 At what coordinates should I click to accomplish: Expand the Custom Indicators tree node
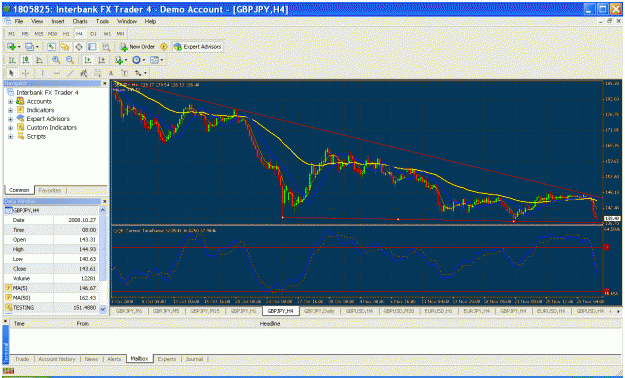[10, 128]
